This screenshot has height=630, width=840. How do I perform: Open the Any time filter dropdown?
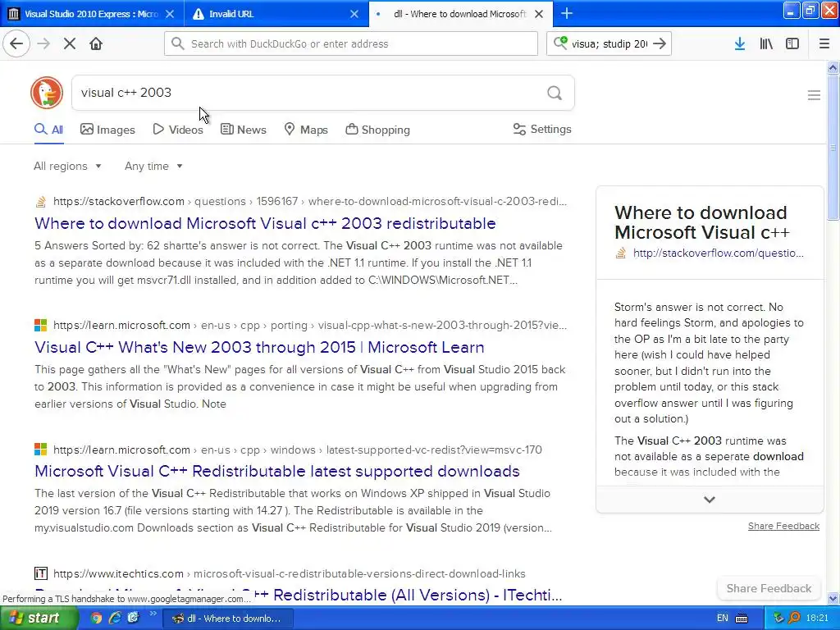tap(153, 166)
